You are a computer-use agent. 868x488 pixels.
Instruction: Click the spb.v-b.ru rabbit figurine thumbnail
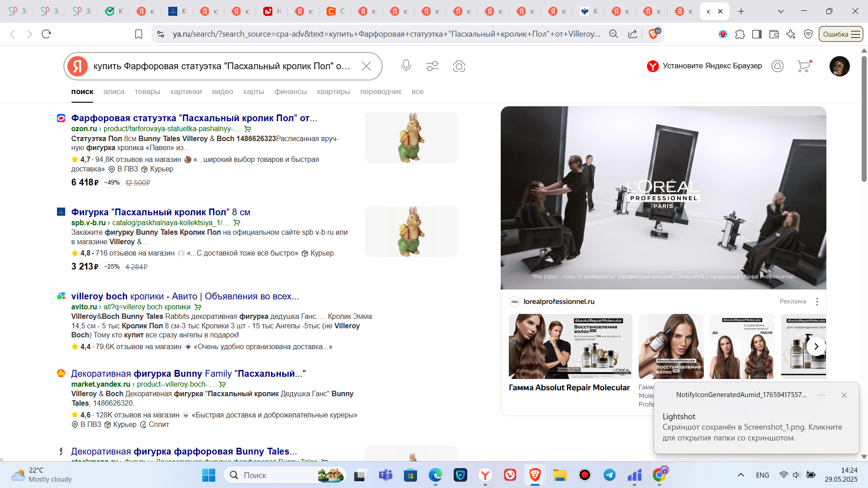[x=411, y=232]
